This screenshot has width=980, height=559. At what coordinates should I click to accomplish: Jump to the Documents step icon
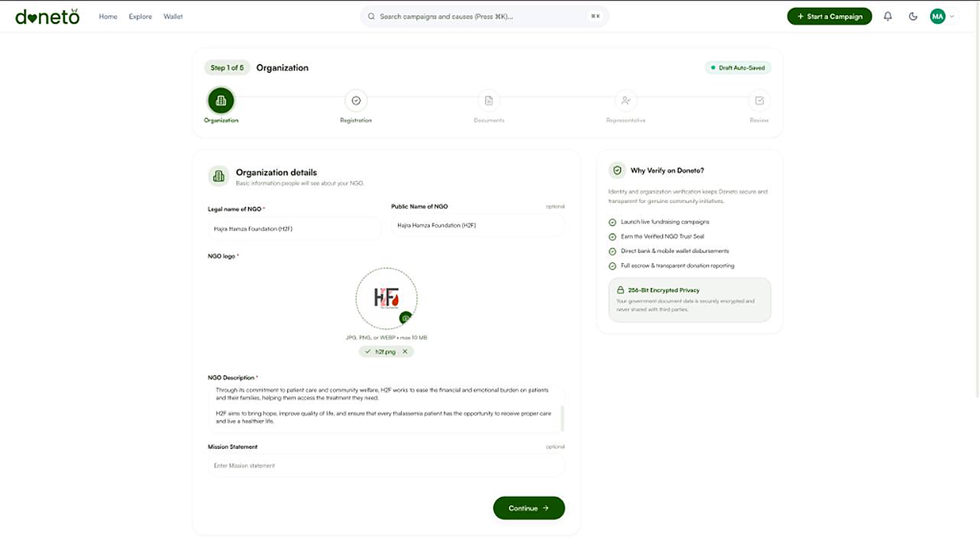pos(489,101)
